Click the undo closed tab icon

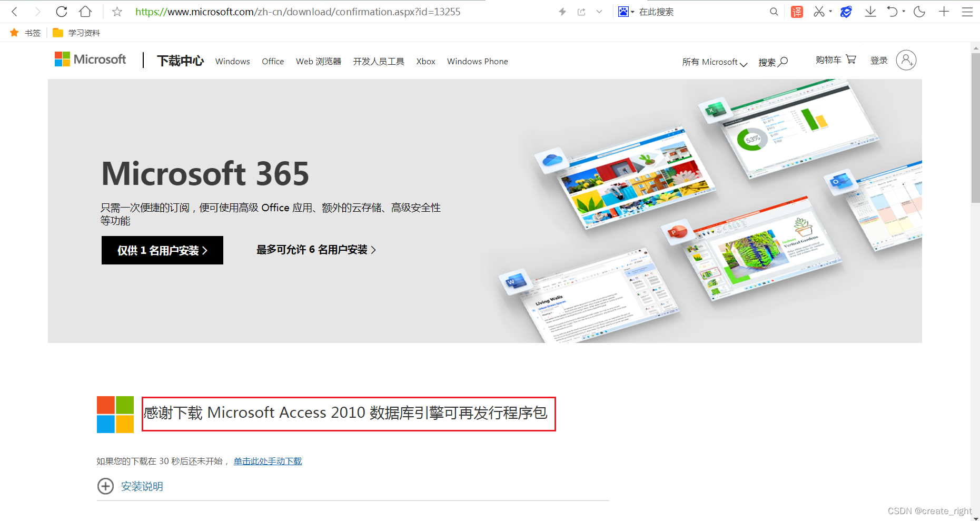tap(892, 12)
